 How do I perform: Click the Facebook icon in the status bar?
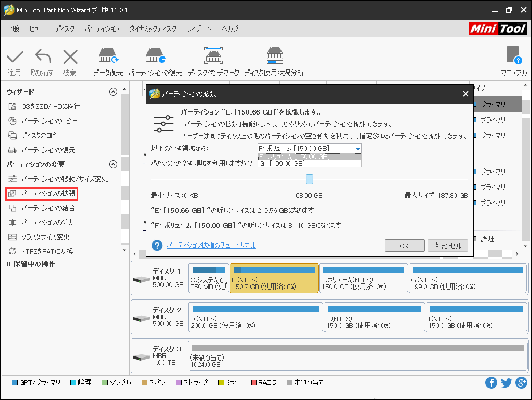491,383
